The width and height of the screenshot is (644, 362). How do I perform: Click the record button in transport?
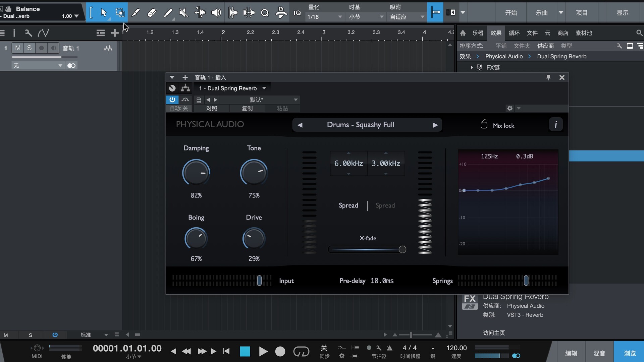(x=280, y=351)
